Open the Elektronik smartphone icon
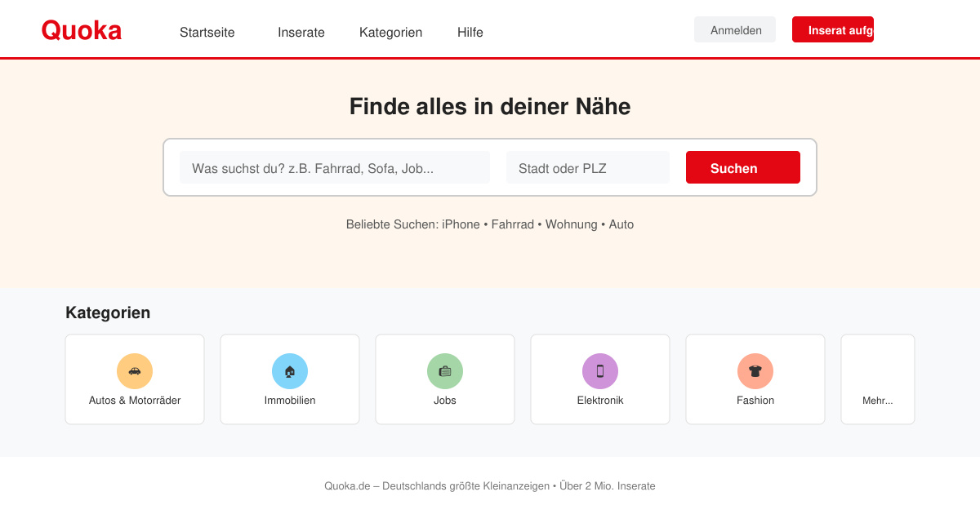Viewport: 980px width, 514px height. click(x=600, y=371)
